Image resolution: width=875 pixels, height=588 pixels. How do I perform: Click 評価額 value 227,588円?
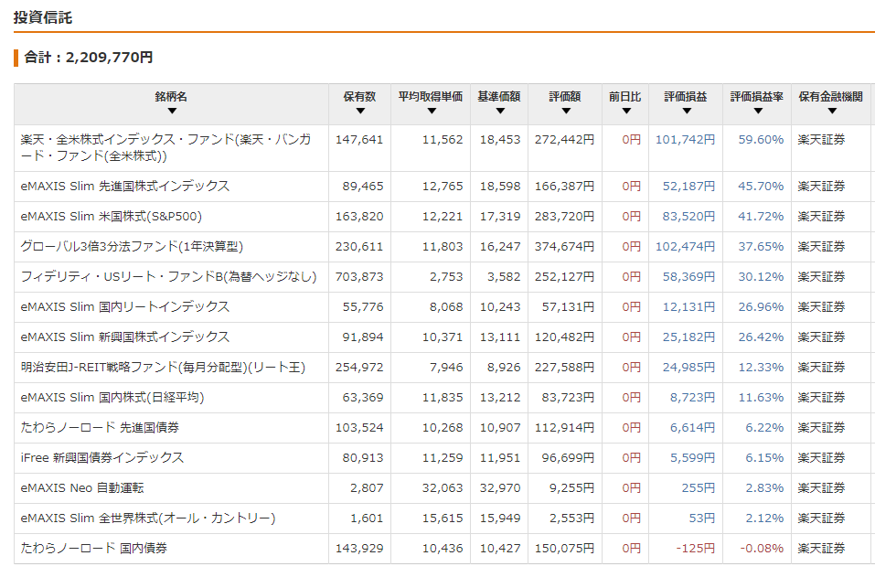[x=564, y=367]
